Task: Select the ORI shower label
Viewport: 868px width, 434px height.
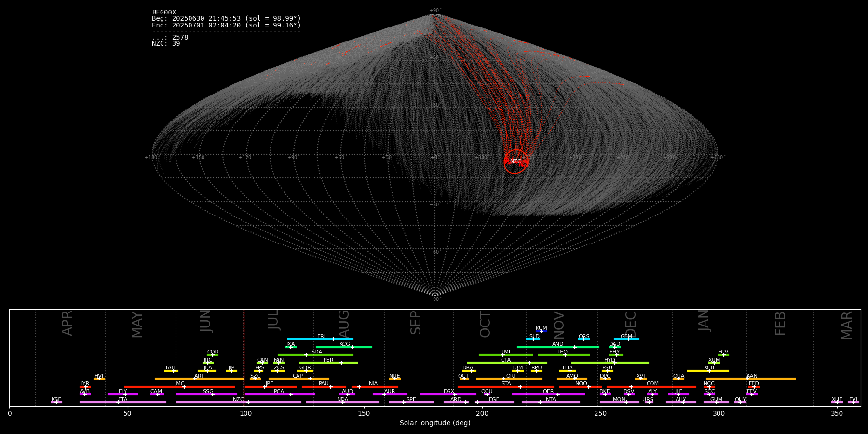Action: 511,376
